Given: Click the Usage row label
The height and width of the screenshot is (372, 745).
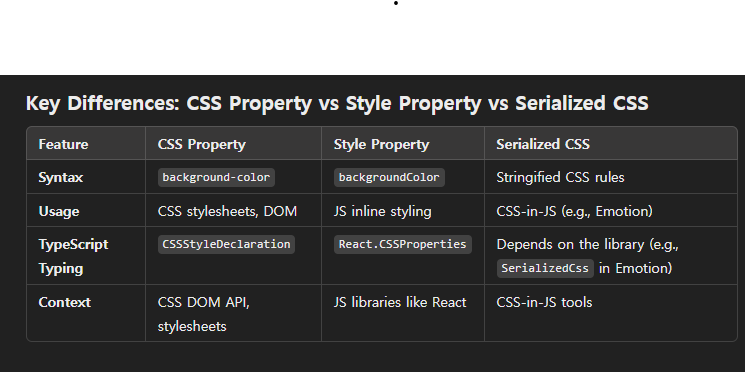Looking at the screenshot, I should pos(59,211).
